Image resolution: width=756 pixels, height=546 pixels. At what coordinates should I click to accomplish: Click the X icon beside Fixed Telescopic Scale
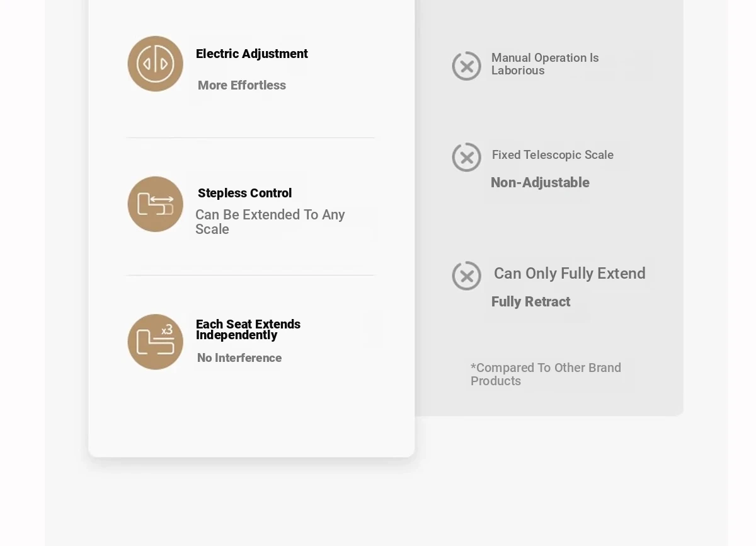(467, 158)
